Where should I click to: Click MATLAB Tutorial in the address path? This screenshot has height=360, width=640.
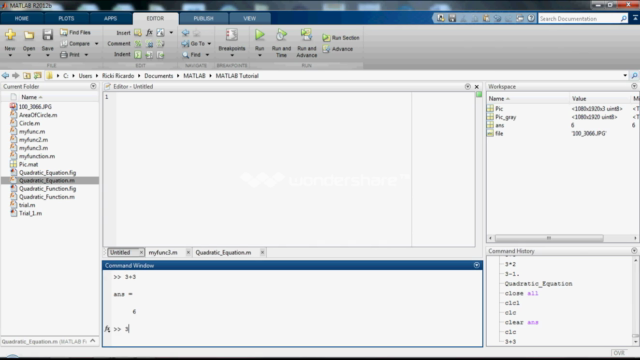(237, 76)
